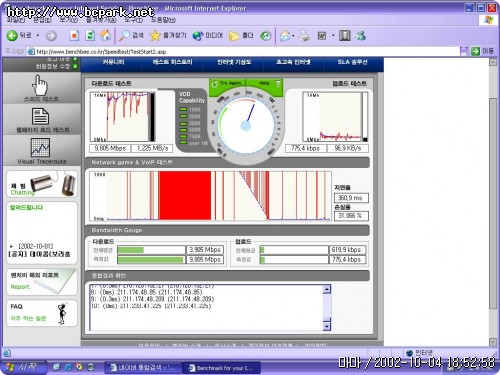Image resolution: width=500 pixels, height=375 pixels.
Task: Open the 검색 search toolbar button
Action: [131, 35]
